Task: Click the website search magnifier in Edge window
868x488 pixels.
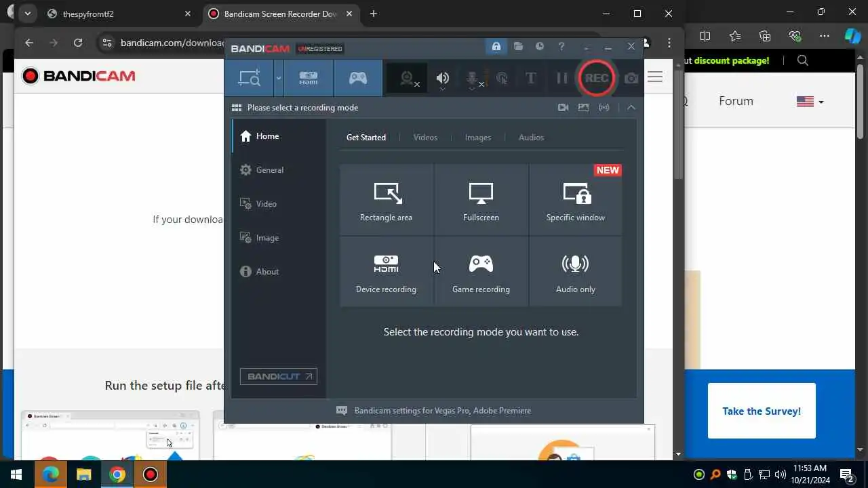Action: click(803, 61)
